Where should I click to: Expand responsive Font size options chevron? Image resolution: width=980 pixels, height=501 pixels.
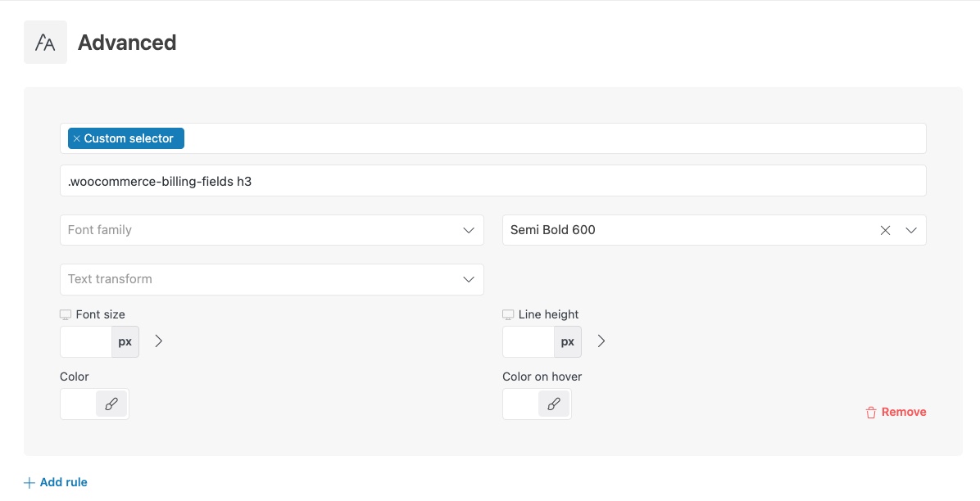159,341
